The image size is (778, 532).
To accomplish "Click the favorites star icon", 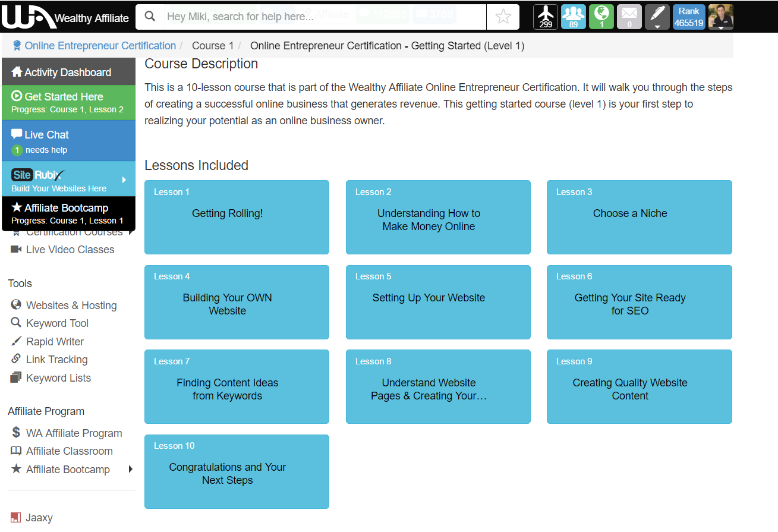I will [x=503, y=17].
